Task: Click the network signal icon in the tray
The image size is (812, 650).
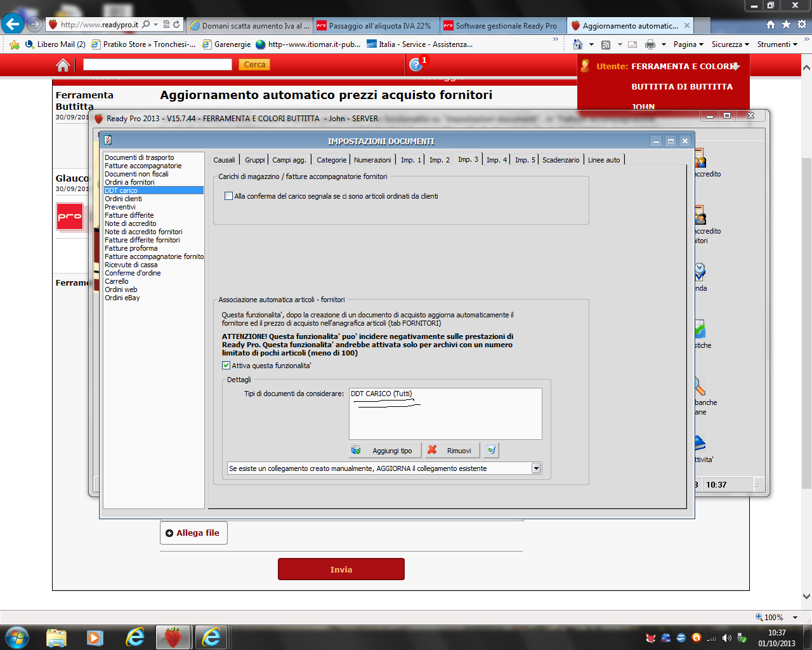Action: coord(712,638)
